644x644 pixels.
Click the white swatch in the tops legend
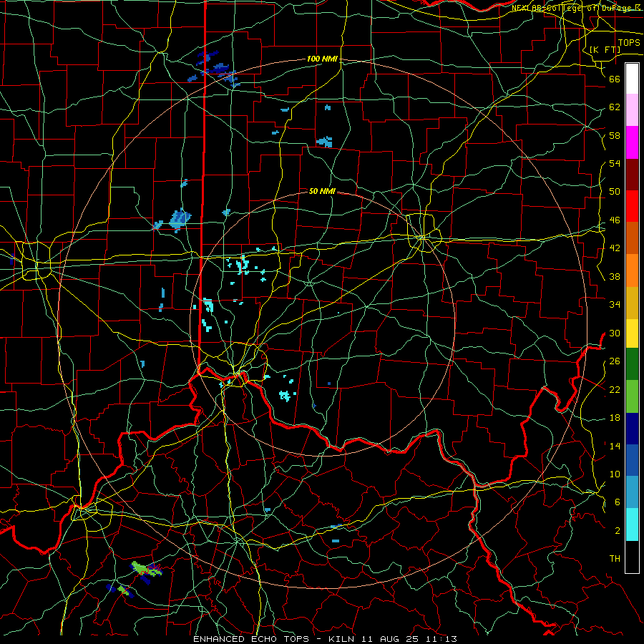point(632,79)
